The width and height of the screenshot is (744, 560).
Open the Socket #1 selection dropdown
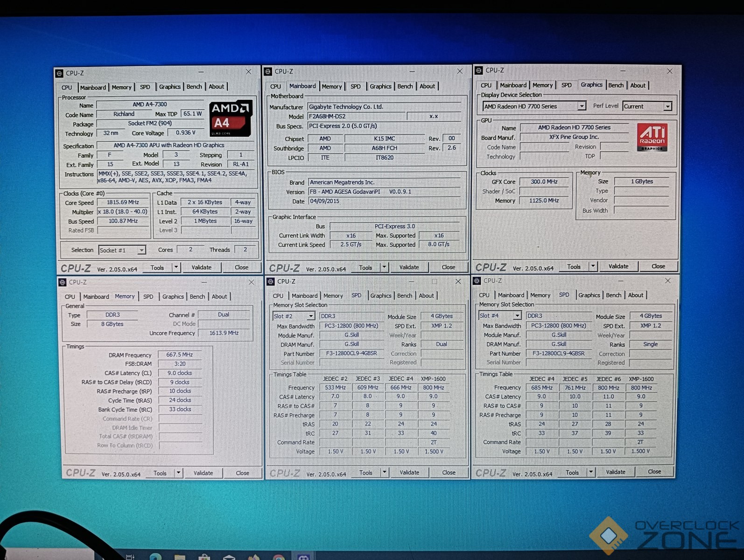point(140,251)
